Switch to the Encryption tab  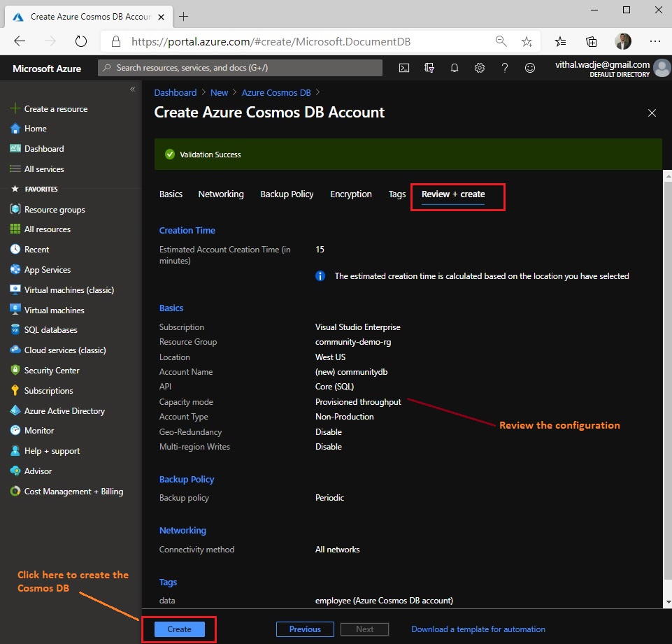350,194
